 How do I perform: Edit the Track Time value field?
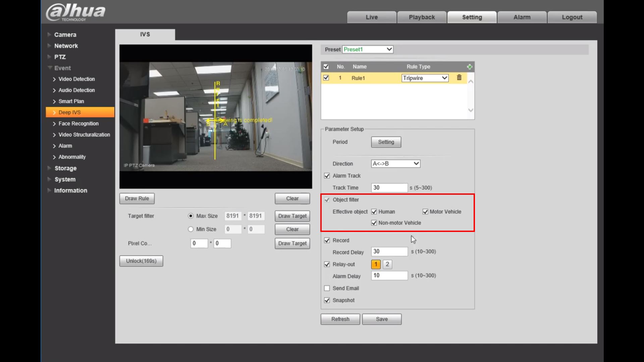click(x=389, y=188)
